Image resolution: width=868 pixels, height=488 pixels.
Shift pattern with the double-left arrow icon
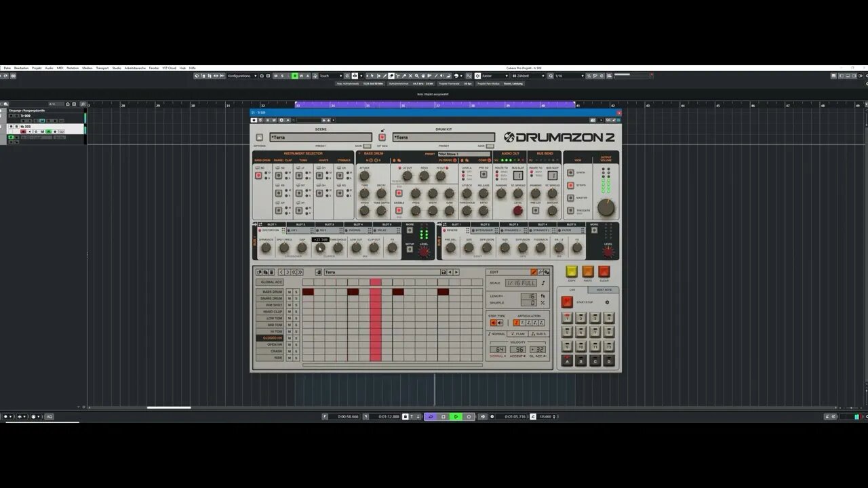pyautogui.click(x=294, y=272)
